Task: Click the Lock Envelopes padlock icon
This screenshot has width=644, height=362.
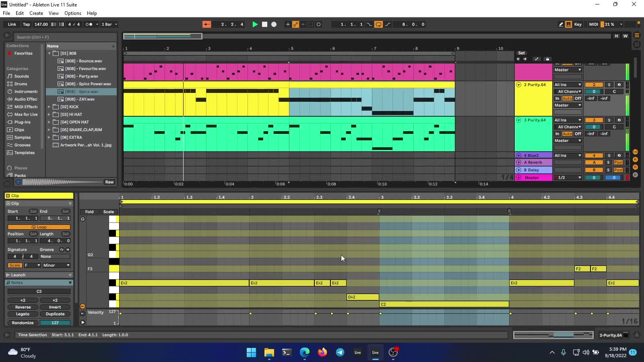Action: click(547, 59)
